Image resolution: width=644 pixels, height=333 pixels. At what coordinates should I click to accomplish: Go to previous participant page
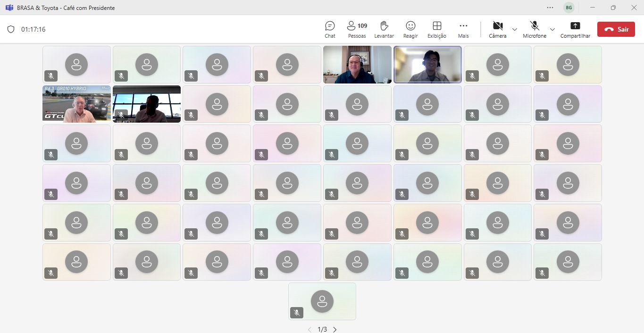(309, 329)
